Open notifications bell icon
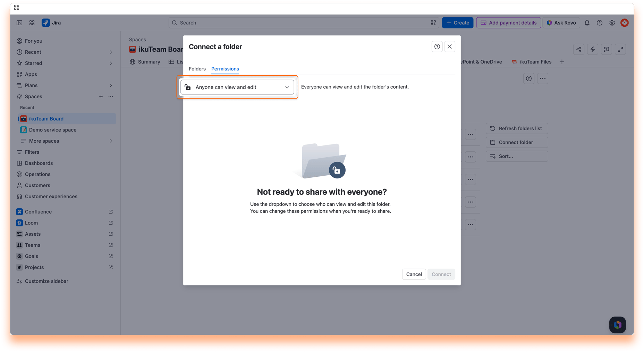644x352 pixels. pyautogui.click(x=587, y=23)
